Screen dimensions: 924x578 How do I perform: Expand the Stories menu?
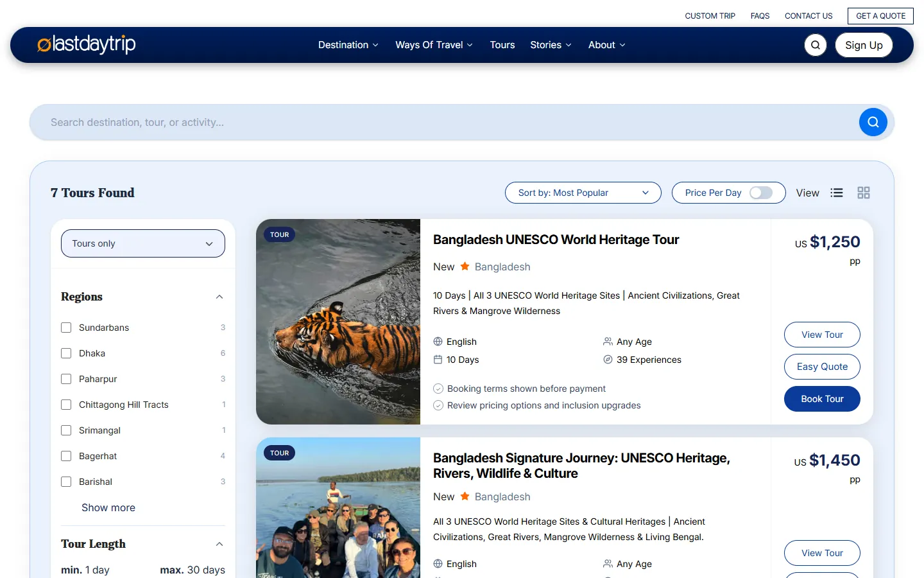551,45
